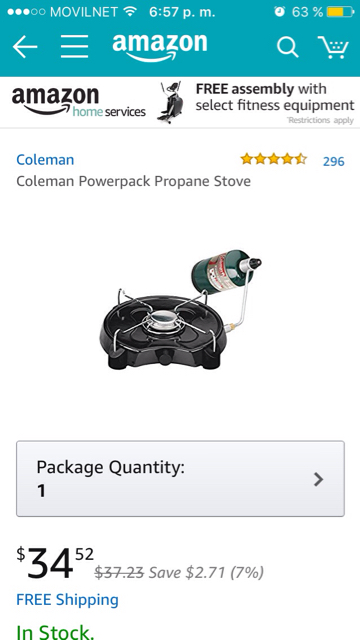Tap the Wi-Fi status icon

tap(130, 12)
